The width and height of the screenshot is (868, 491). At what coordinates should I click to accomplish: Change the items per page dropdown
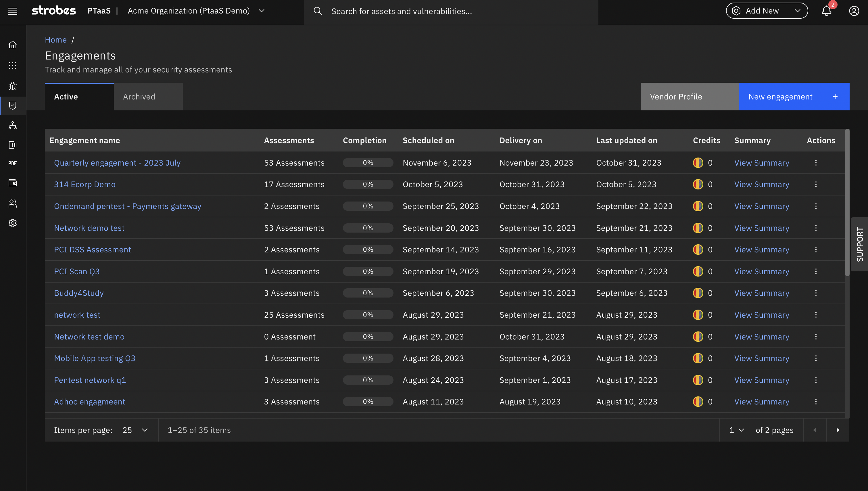coord(135,430)
